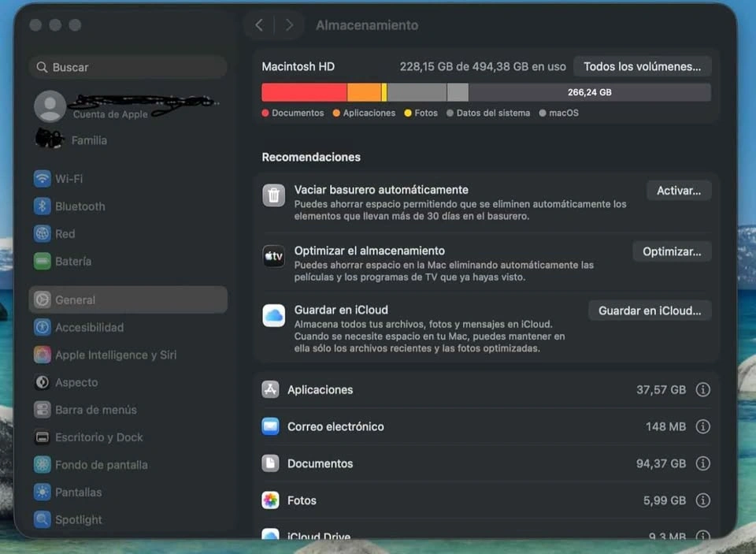Open Wi-Fi settings in sidebar
Viewport: 756px width, 554px height.
[x=128, y=179]
